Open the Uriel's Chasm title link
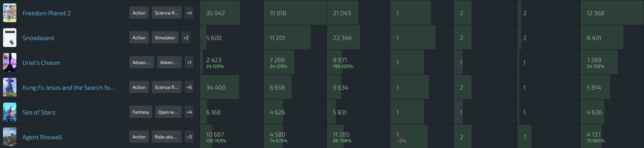This screenshot has height=148, width=644. (x=41, y=63)
